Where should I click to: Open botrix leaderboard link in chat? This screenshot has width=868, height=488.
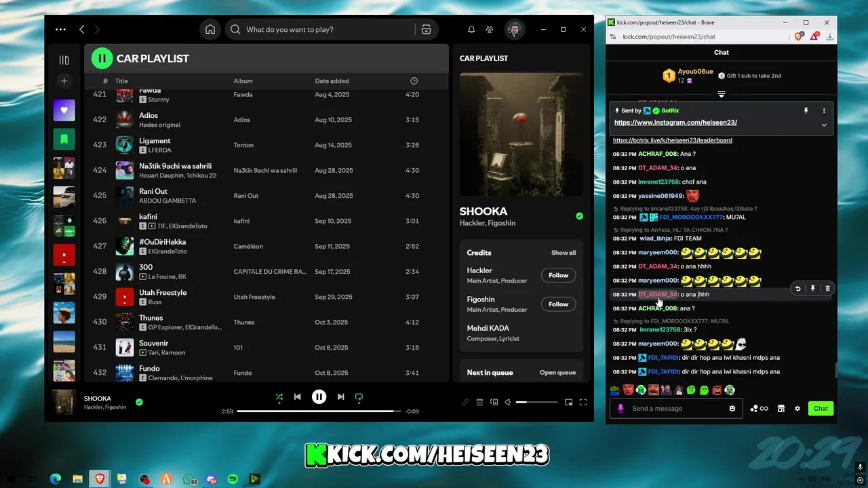click(673, 140)
